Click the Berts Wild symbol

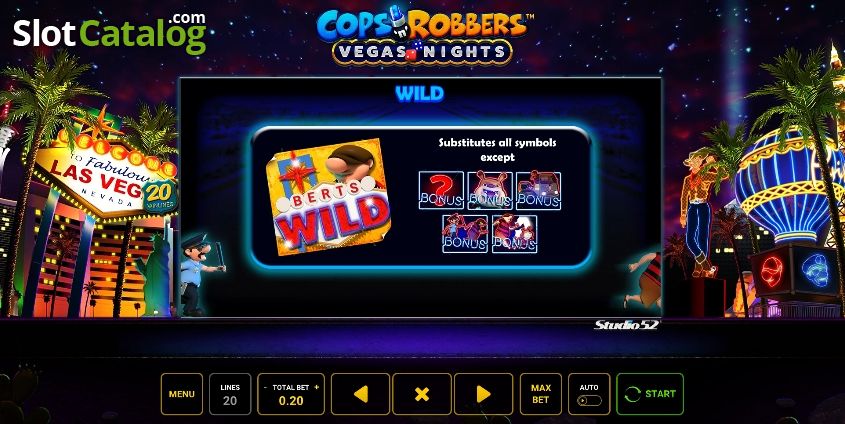(328, 197)
